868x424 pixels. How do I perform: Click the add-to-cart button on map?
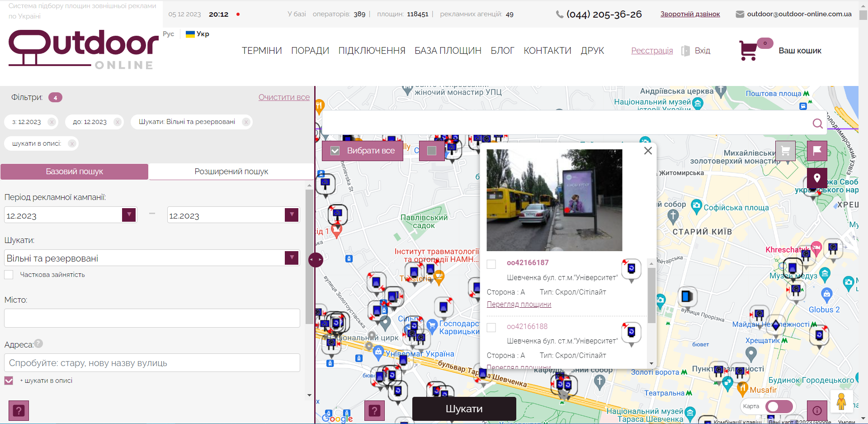(x=785, y=151)
